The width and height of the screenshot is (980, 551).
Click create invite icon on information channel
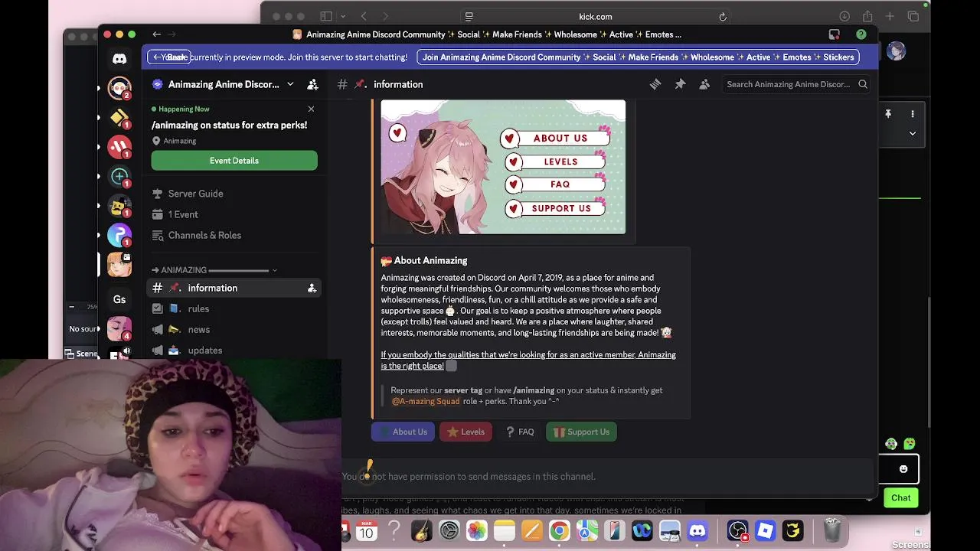click(312, 288)
